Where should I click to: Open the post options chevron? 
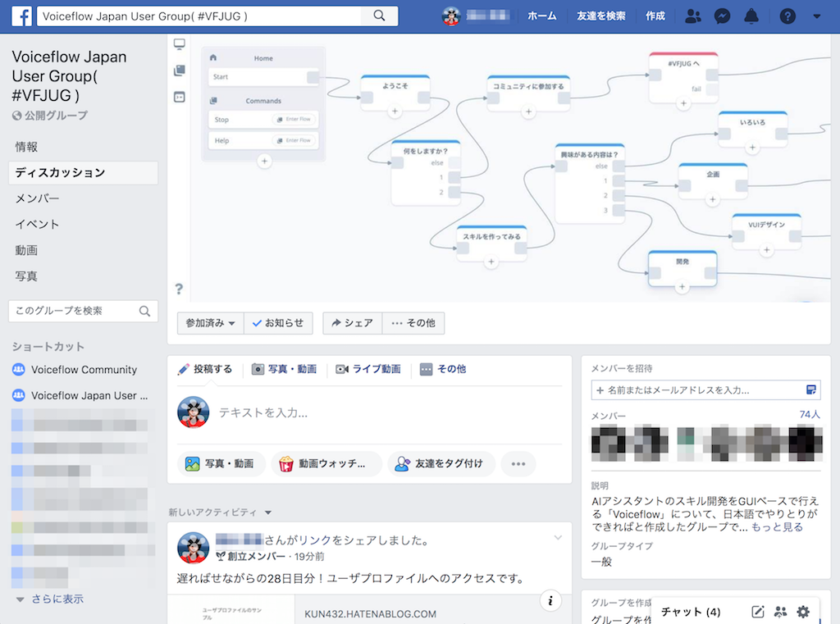[x=558, y=538]
